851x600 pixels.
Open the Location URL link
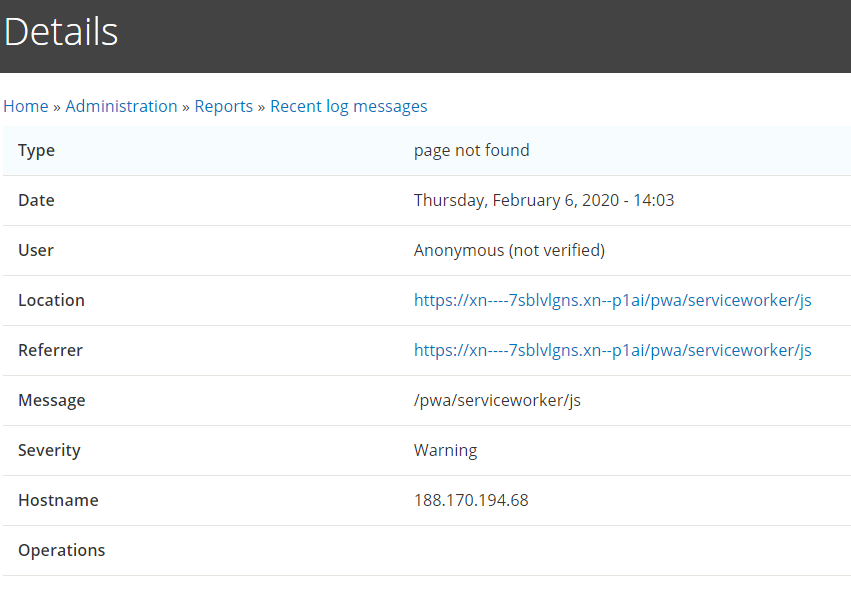coord(613,300)
